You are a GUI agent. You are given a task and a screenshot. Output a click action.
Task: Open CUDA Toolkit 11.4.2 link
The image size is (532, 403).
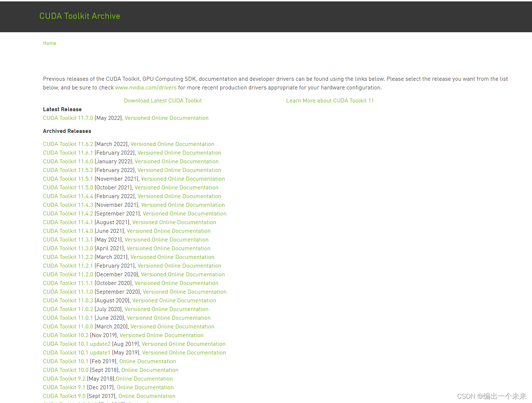[x=68, y=214]
